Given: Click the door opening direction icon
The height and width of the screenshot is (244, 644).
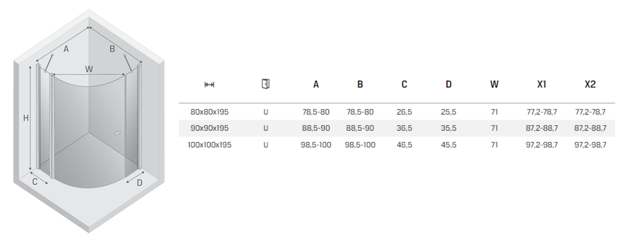Looking at the screenshot, I should coord(266,84).
